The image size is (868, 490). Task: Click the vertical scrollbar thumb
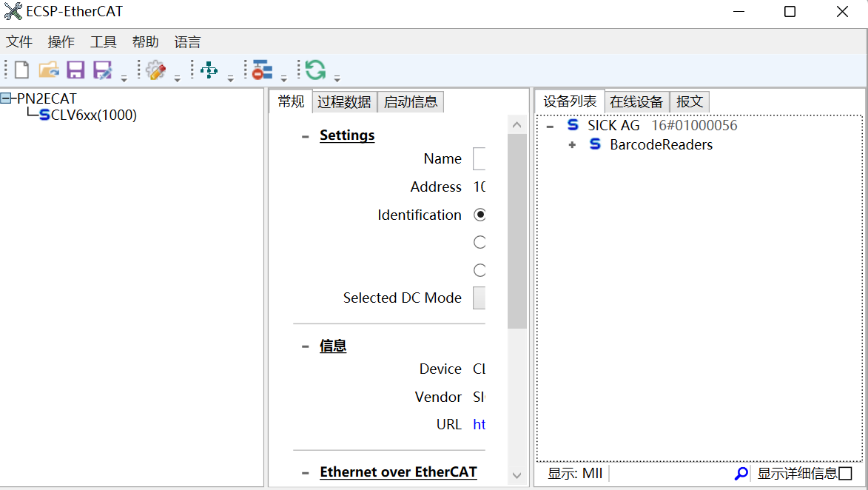point(517,232)
